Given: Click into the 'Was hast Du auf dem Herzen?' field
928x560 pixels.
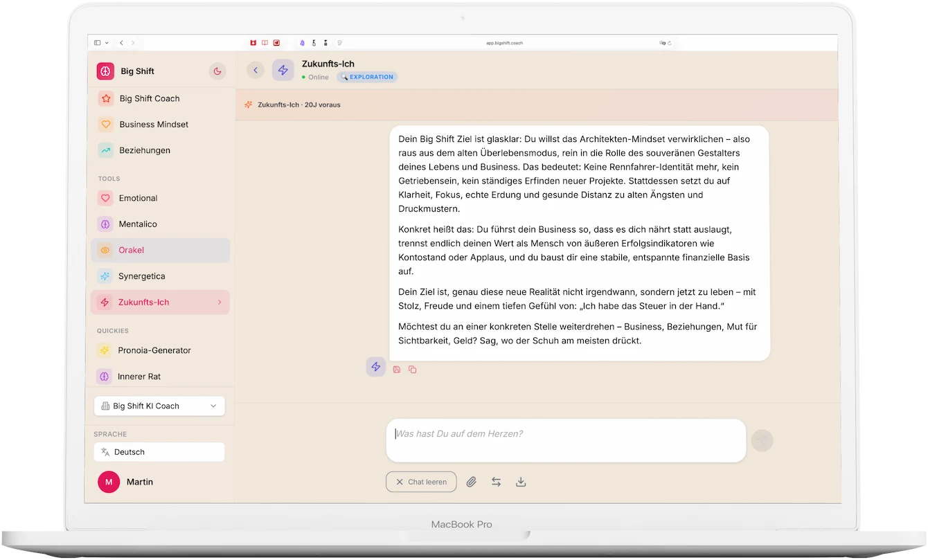Looking at the screenshot, I should point(566,440).
